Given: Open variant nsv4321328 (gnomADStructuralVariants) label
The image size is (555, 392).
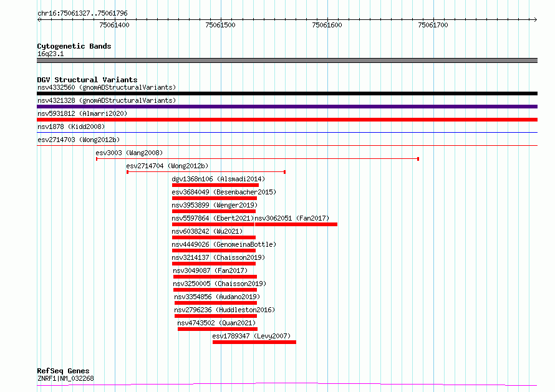Looking at the screenshot, I should pyautogui.click(x=107, y=100).
